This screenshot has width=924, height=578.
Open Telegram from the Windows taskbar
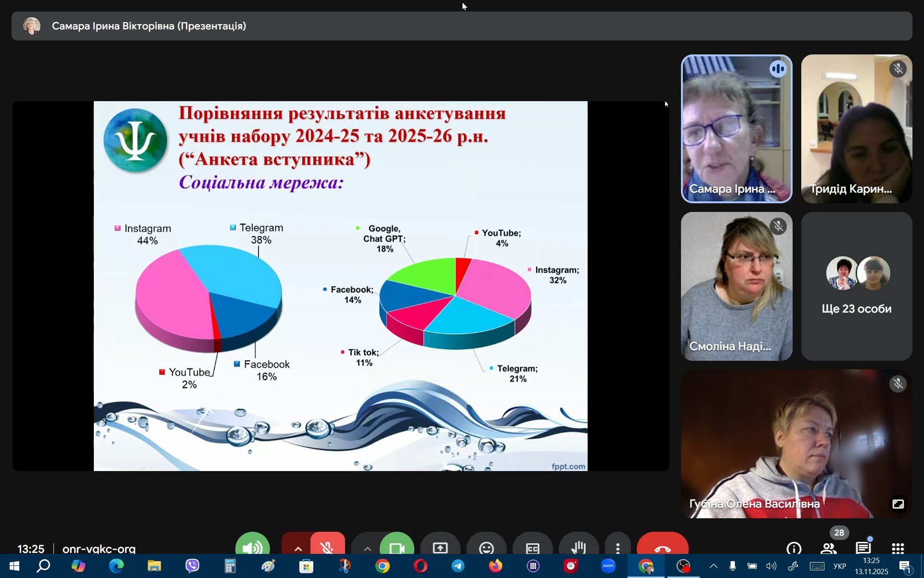click(x=458, y=566)
